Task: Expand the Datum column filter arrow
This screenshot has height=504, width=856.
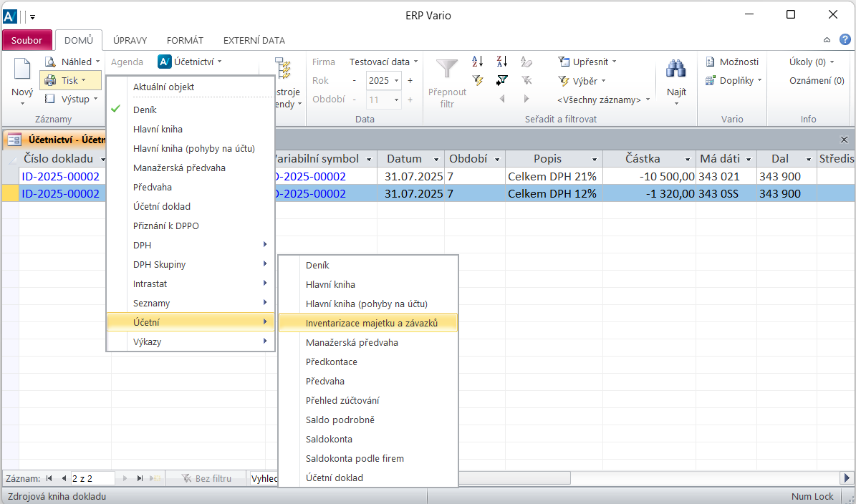Action: tap(436, 159)
